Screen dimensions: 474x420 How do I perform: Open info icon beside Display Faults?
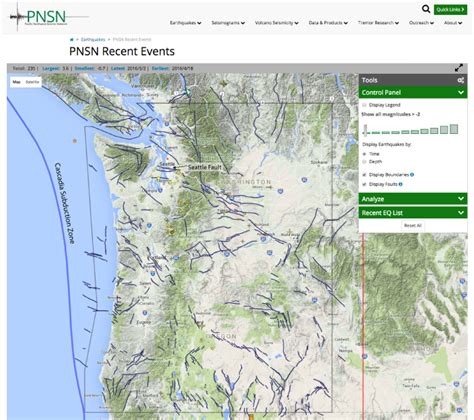(x=401, y=184)
